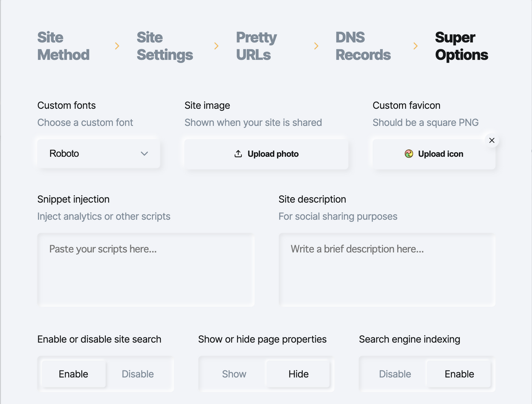Show page properties
Screen dimensions: 532x404
click(x=234, y=374)
